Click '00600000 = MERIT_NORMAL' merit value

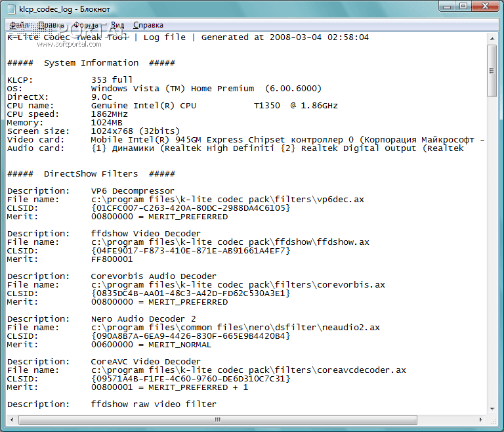click(x=151, y=345)
